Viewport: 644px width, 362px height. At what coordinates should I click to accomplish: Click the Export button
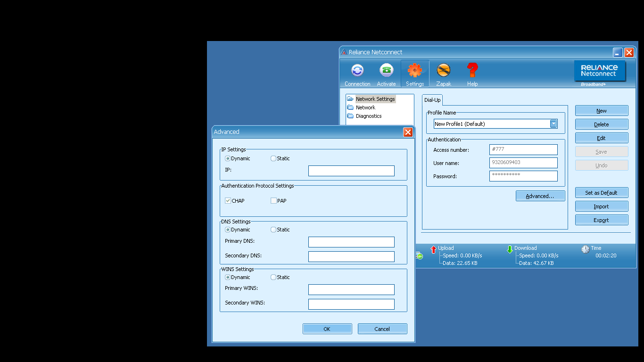point(602,220)
